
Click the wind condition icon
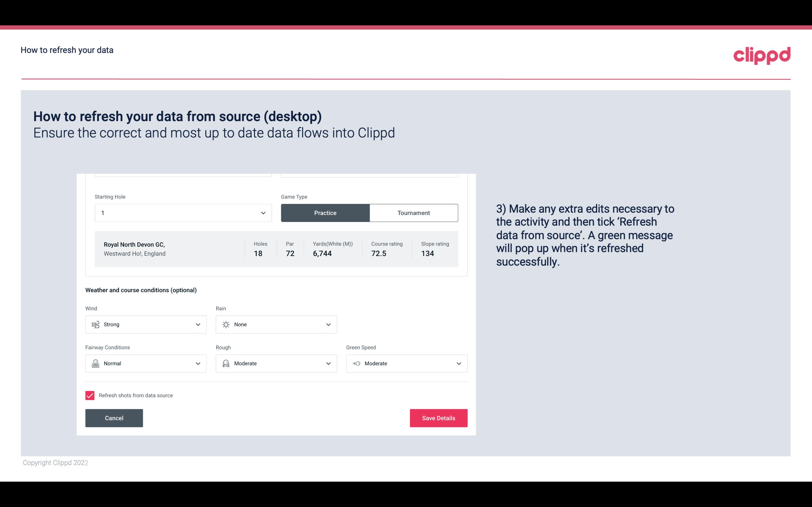coord(95,324)
